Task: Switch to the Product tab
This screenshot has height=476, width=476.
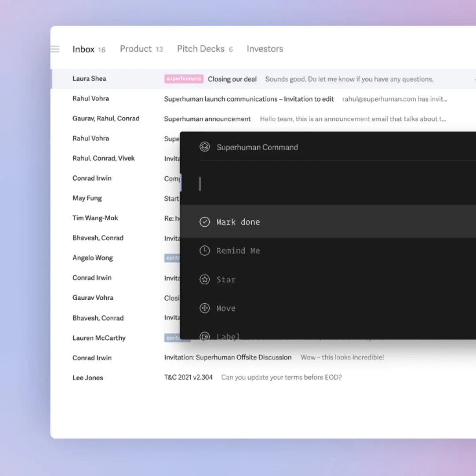Action: 141,49
